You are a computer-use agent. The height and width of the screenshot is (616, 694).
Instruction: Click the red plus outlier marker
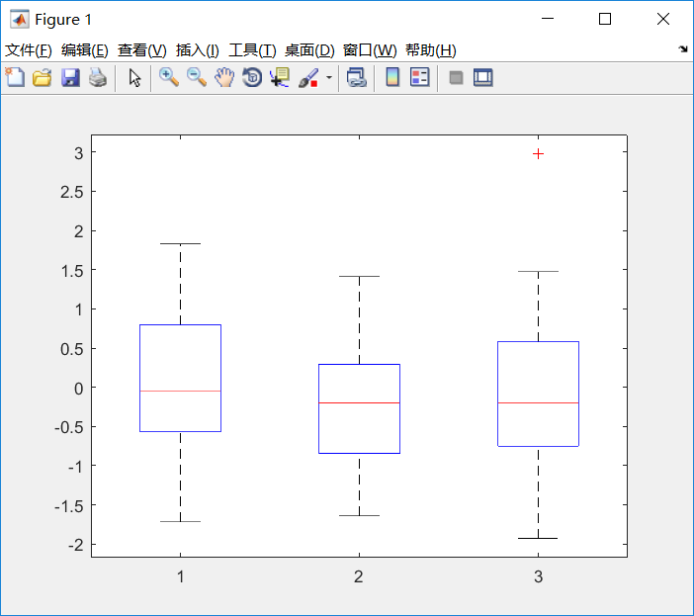tap(538, 154)
